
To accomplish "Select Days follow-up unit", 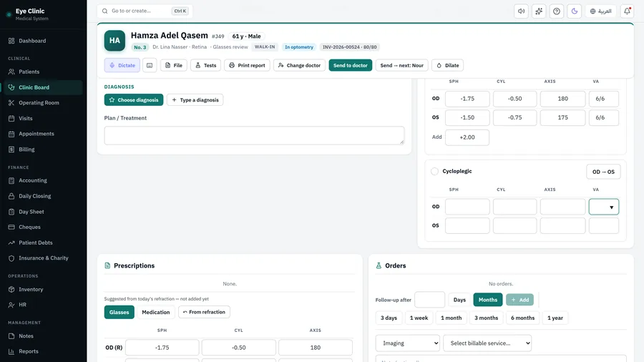I will (459, 300).
